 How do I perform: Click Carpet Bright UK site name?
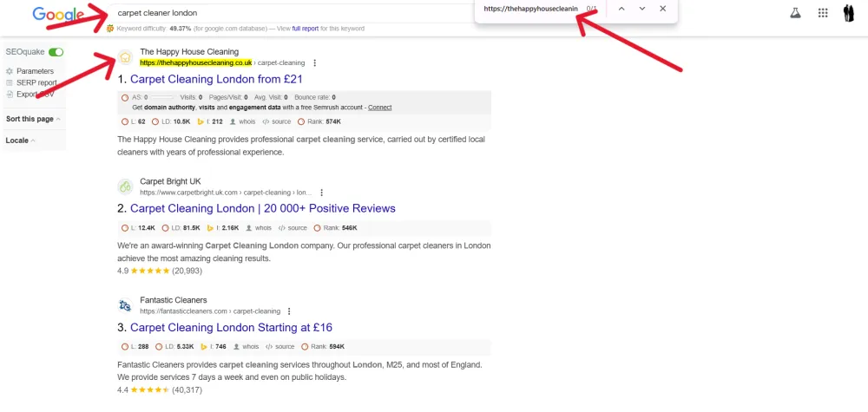click(170, 180)
